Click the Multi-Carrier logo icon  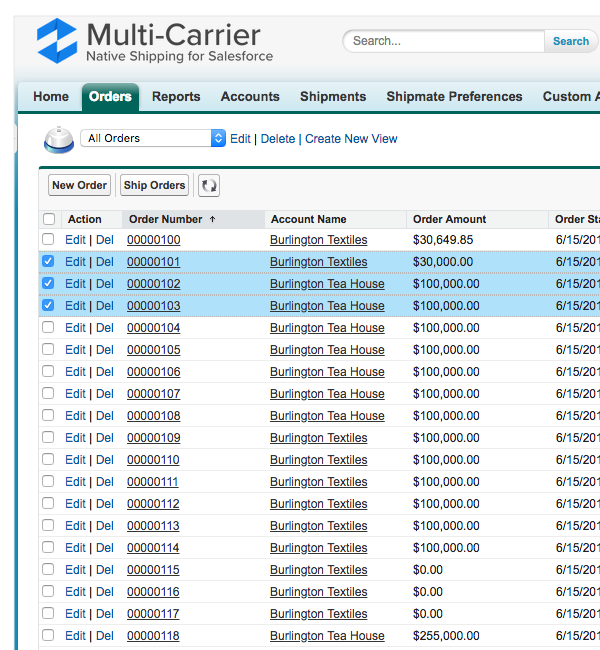[x=57, y=41]
